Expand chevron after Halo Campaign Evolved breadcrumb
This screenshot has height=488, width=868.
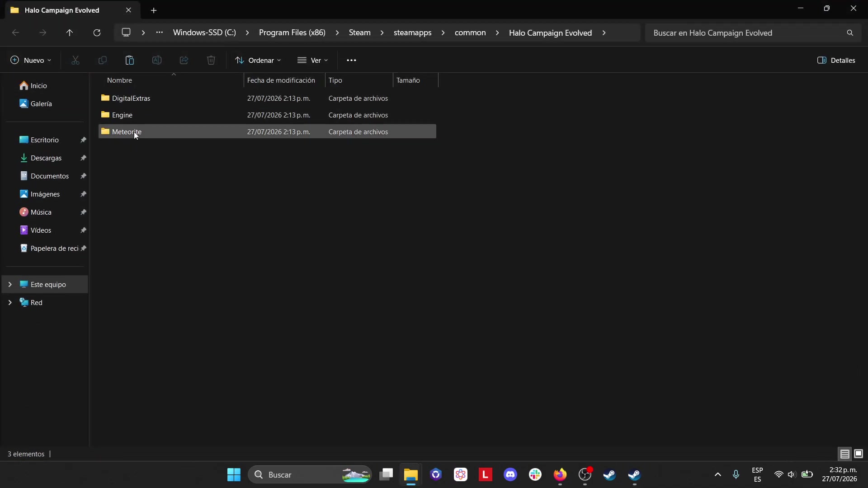coord(604,33)
